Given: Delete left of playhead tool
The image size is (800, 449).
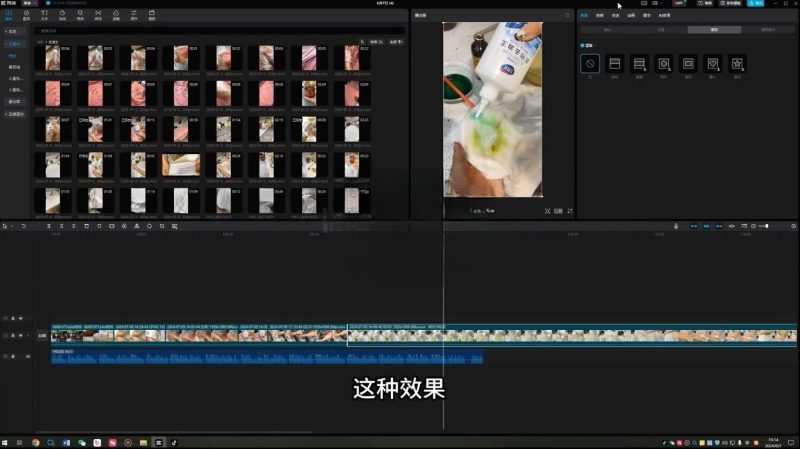Looking at the screenshot, I should tap(61, 226).
